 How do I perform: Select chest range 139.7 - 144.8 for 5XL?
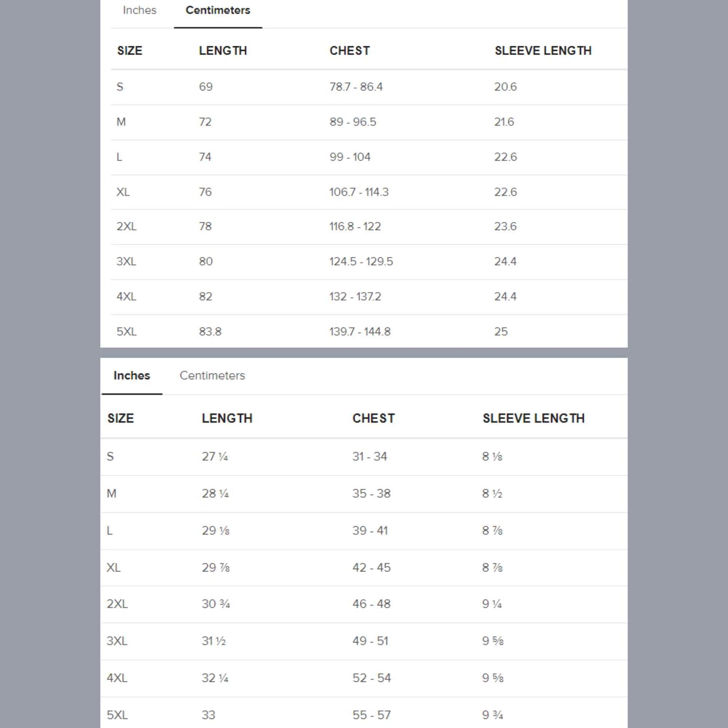tap(360, 331)
